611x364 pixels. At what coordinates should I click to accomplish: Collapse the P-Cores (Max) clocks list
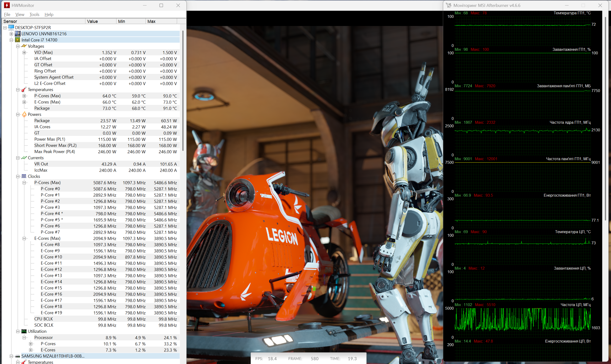coord(24,183)
